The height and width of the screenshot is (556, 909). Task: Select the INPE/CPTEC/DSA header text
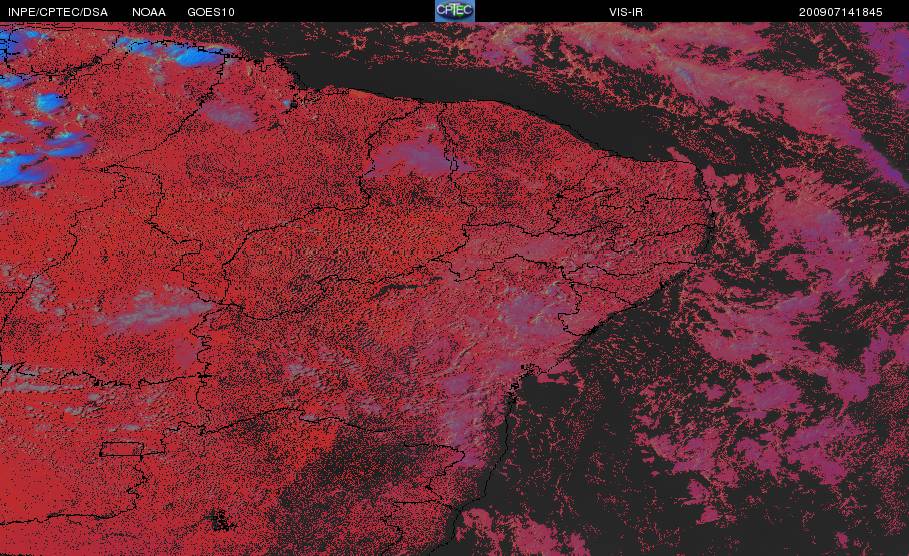[x=58, y=12]
